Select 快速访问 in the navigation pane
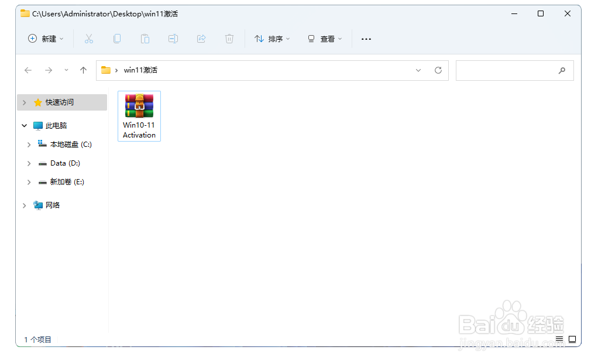Screen dimensions: 598x364 (62, 102)
